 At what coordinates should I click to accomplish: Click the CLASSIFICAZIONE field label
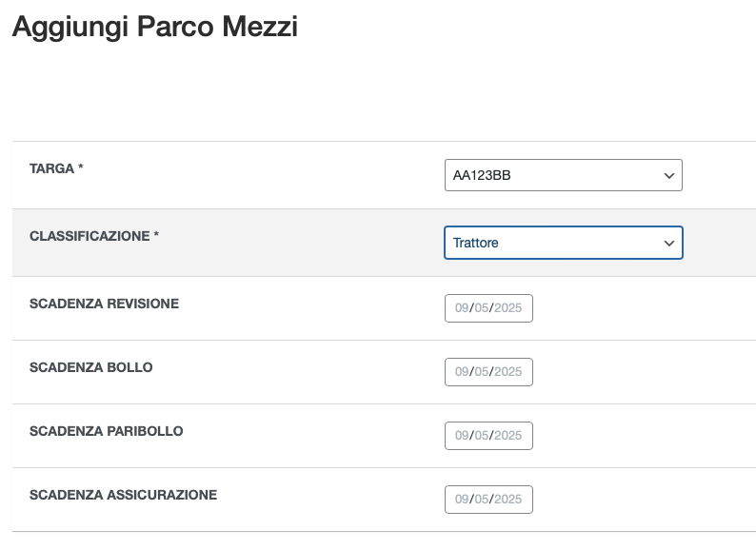93,236
